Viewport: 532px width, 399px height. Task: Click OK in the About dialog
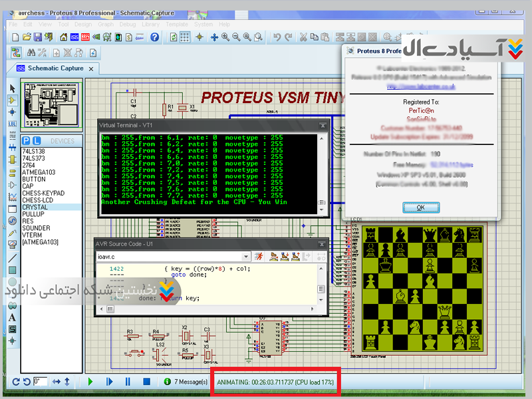click(420, 207)
